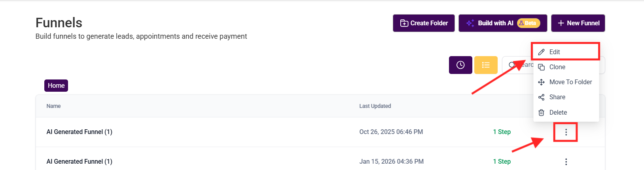Click the Last Updated column header
Viewport: 644px width, 170px height.
(375, 106)
